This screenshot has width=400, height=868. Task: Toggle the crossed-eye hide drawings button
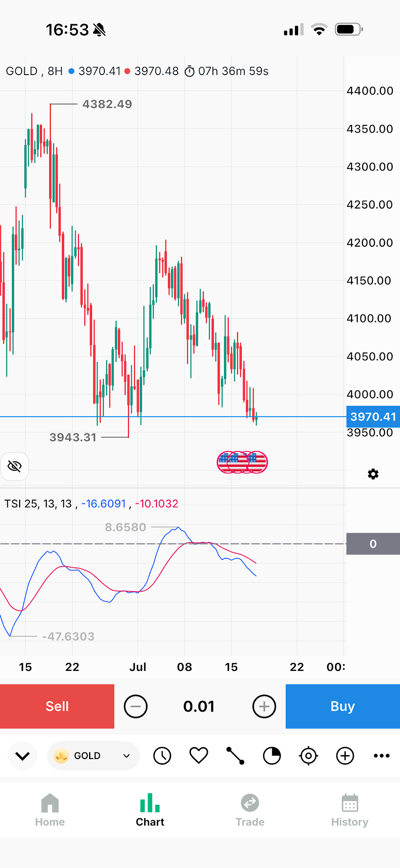[14, 467]
